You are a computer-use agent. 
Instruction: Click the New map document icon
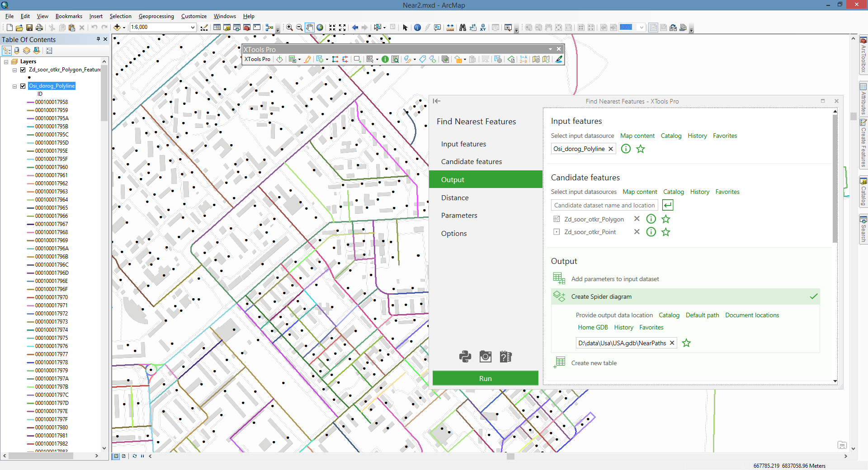coord(9,28)
